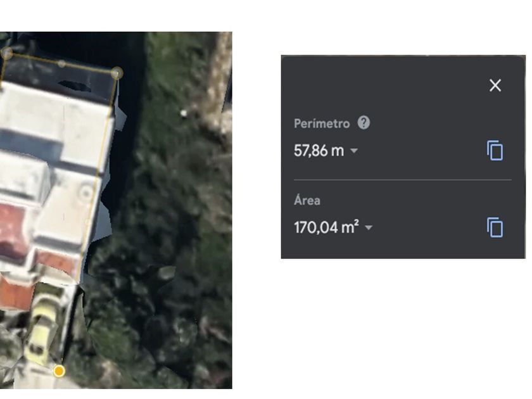The image size is (532, 399).
Task: Select the orange vertex at polygon bottom
Action: tap(60, 371)
